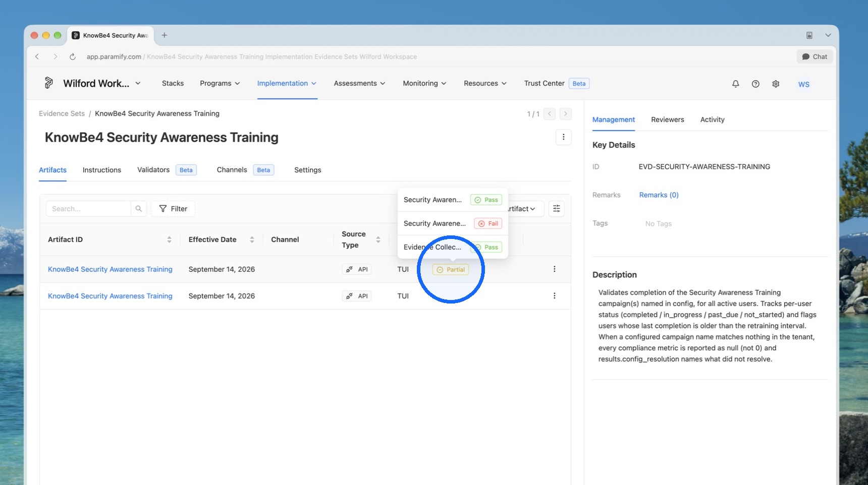The width and height of the screenshot is (868, 485).
Task: Click into the Search field
Action: tap(88, 209)
